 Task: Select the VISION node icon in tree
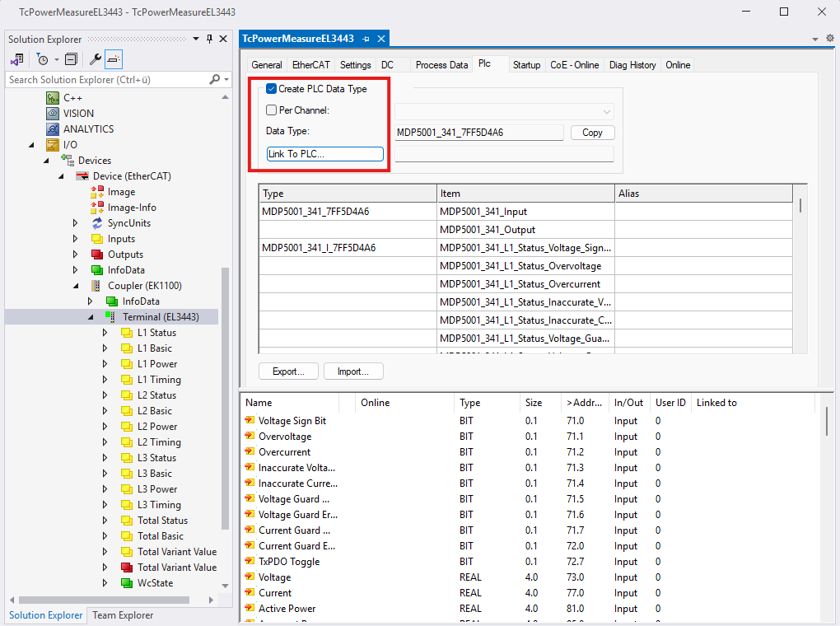53,114
